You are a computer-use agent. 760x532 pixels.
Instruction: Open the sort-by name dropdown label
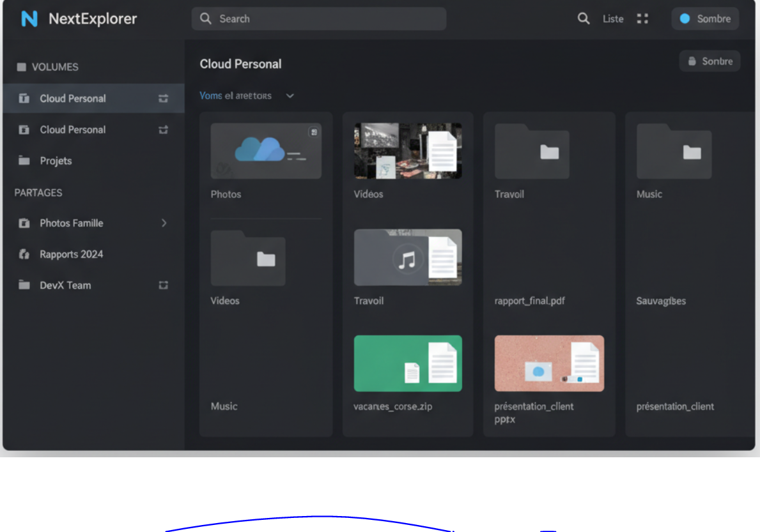236,96
